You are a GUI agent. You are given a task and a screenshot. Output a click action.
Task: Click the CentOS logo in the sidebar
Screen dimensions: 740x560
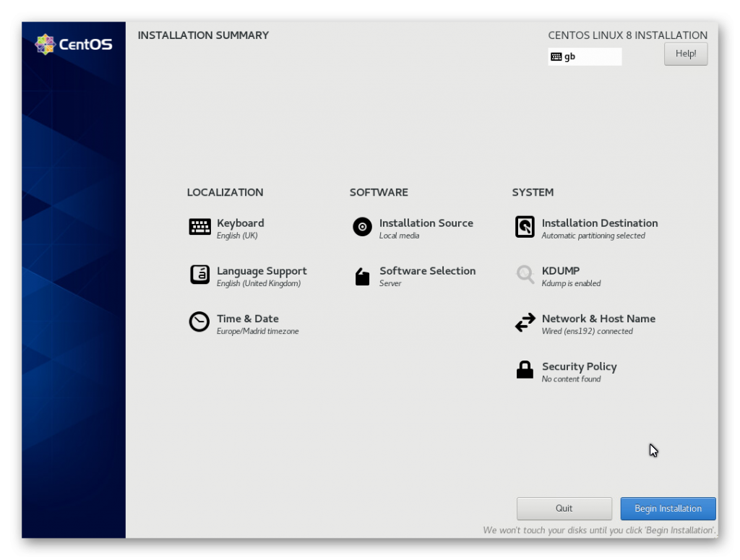pos(74,44)
